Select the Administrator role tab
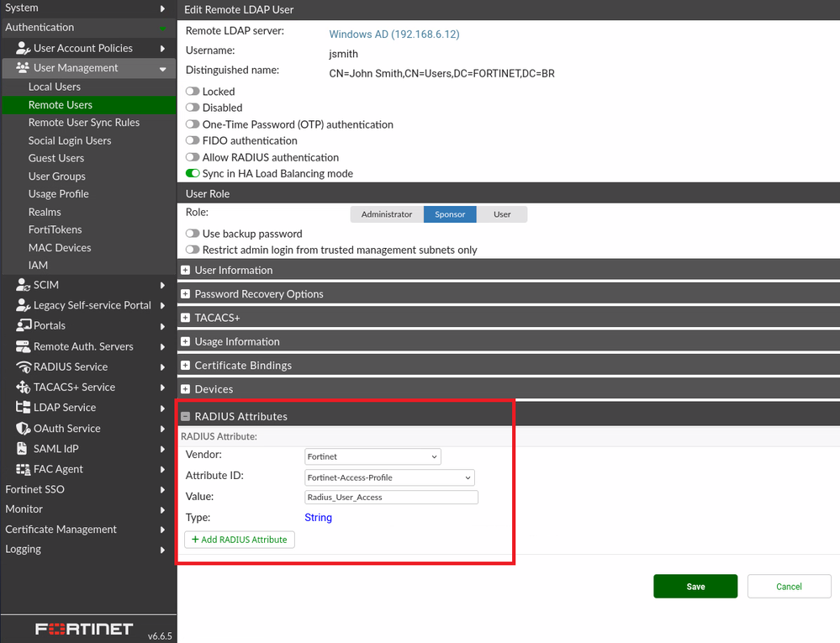Image resolution: width=840 pixels, height=643 pixels. pos(387,214)
